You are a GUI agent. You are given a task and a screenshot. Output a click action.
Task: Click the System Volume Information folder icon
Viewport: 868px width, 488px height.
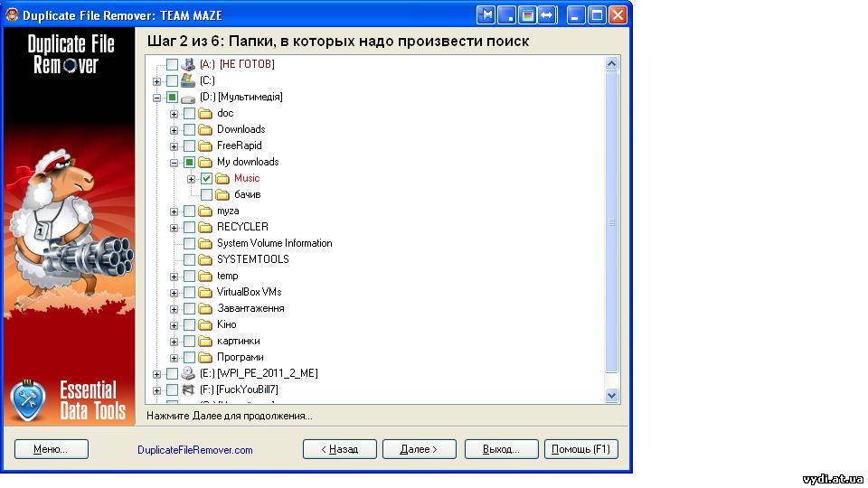[205, 243]
